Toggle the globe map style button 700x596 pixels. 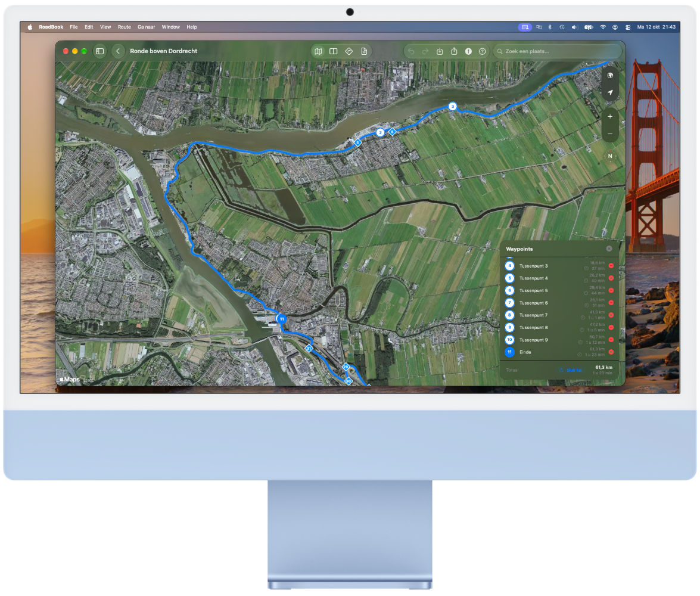coord(610,76)
